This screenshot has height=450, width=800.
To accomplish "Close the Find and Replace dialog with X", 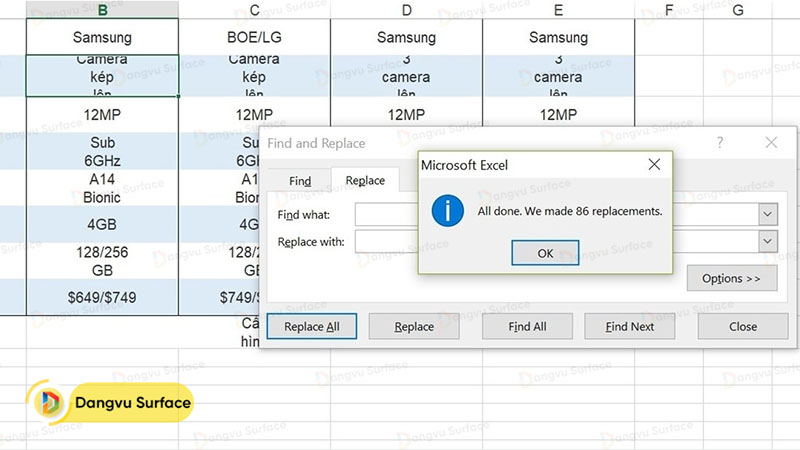I will click(x=770, y=143).
